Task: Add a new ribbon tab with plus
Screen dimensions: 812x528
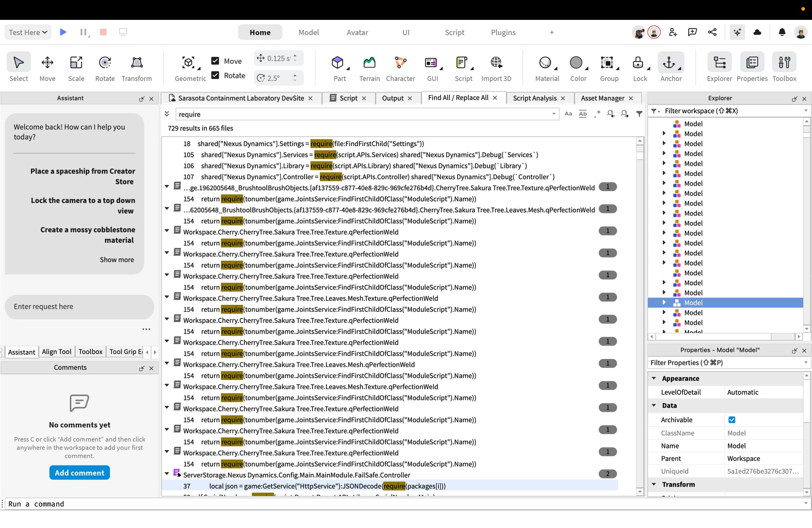Action: pyautogui.click(x=551, y=32)
